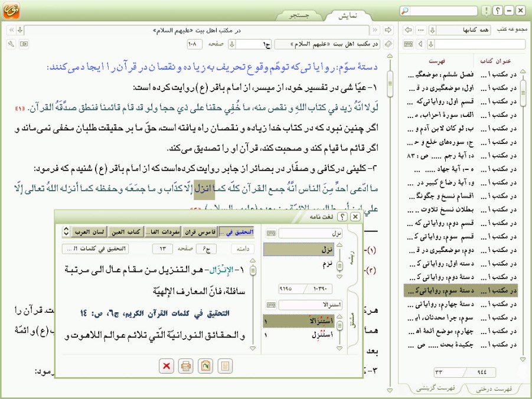Viewport: 532px width, 399px height.
Task: Click the left arrow button in book collection panel
Action: point(408,30)
